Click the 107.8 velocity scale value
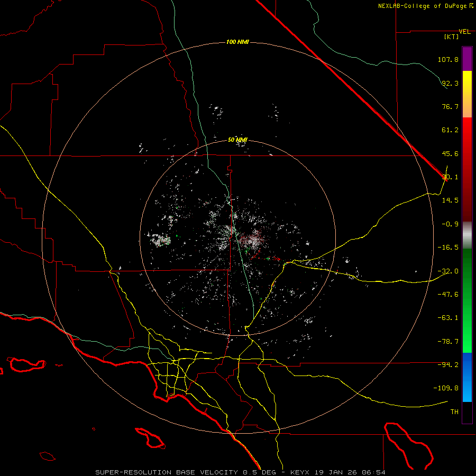 (448, 59)
